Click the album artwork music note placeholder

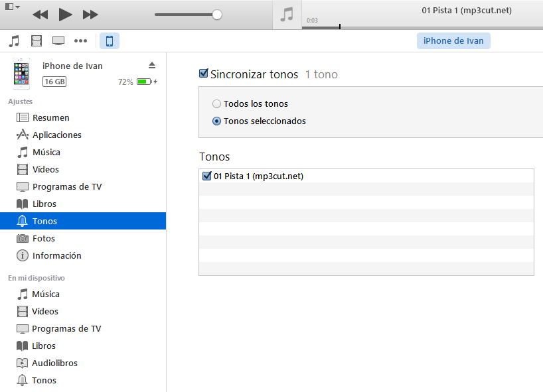(287, 15)
